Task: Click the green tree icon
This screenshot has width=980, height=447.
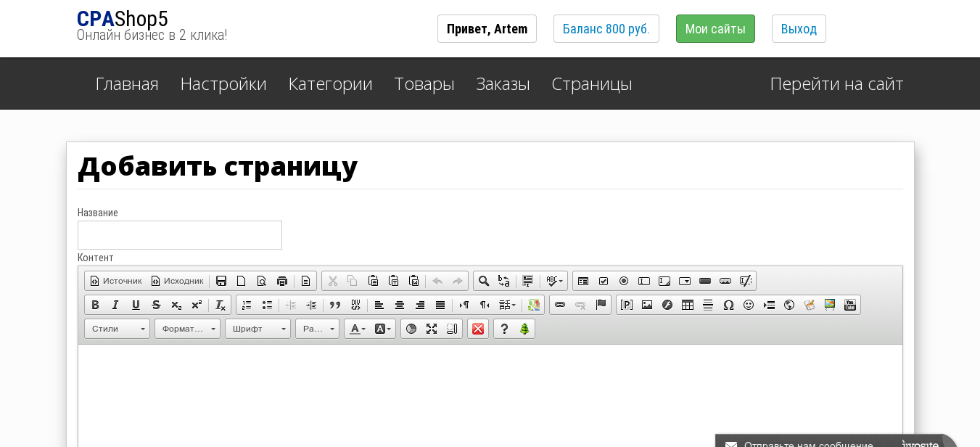Action: pos(524,329)
